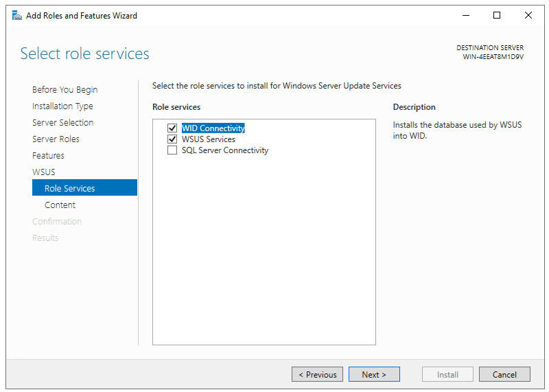Click the description text about WID
The image size is (549, 392).
click(x=457, y=130)
